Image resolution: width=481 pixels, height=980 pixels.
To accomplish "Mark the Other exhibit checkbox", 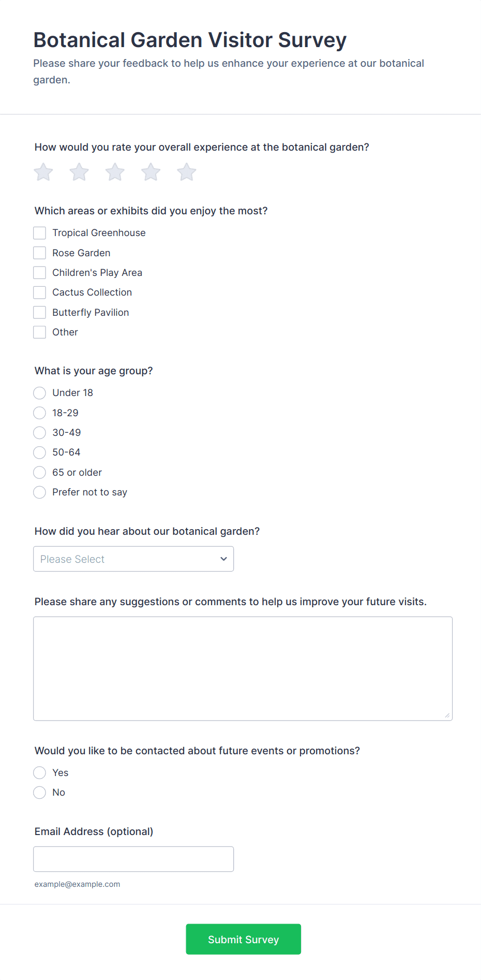I will (x=39, y=332).
